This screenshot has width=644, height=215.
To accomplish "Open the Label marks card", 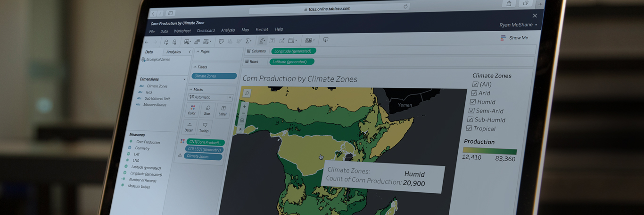I will [223, 111].
